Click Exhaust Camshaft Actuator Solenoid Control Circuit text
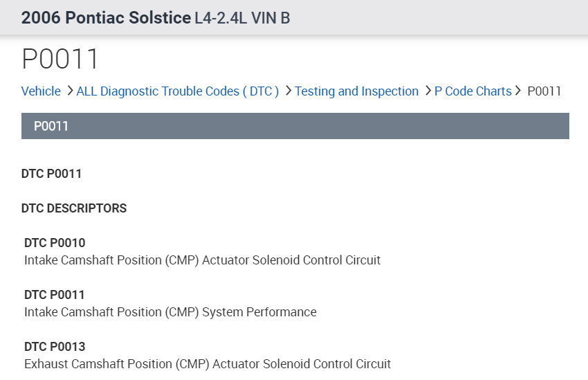This screenshot has height=380, width=588. pos(208,364)
